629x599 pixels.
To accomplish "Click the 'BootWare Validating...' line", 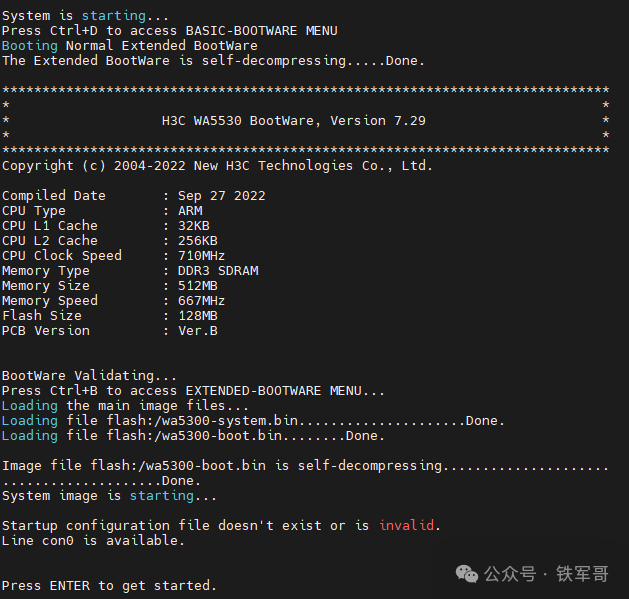I will point(85,375).
